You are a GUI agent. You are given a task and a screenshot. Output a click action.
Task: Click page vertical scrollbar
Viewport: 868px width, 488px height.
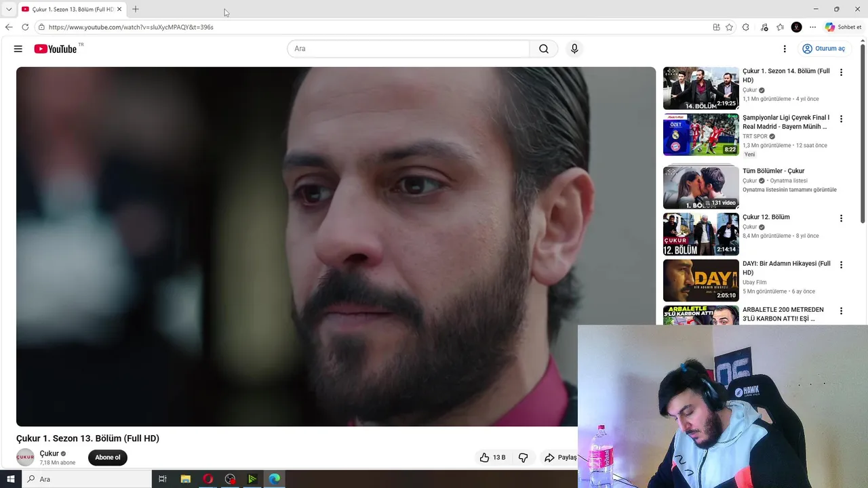[x=863, y=132]
